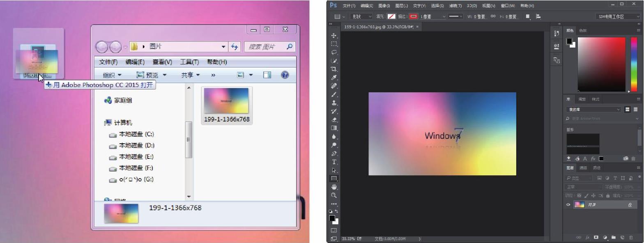
Task: Click the new layer icon in Layers panel
Action: (x=622, y=237)
